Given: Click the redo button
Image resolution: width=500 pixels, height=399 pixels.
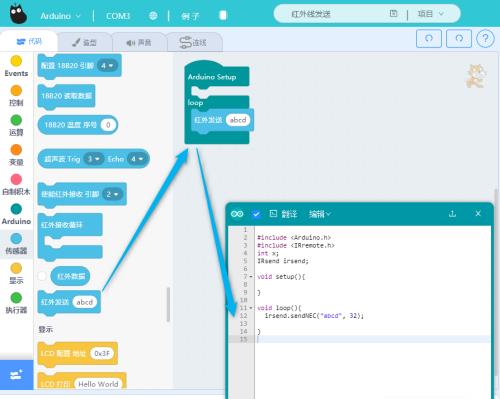Looking at the screenshot, I should point(459,38).
